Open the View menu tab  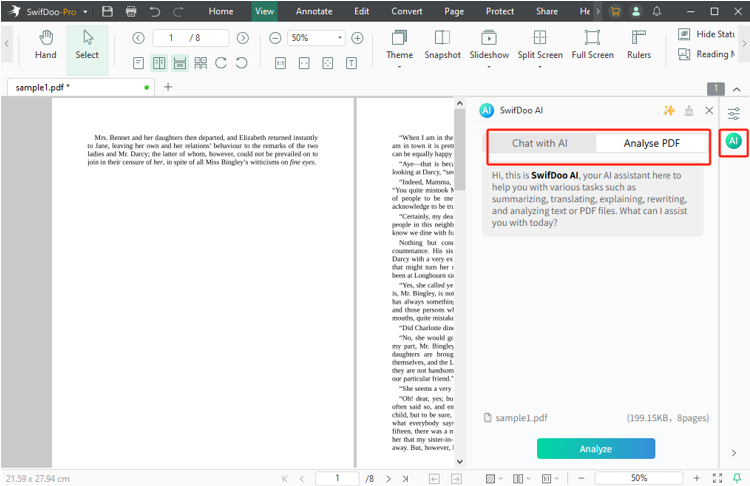click(x=265, y=11)
